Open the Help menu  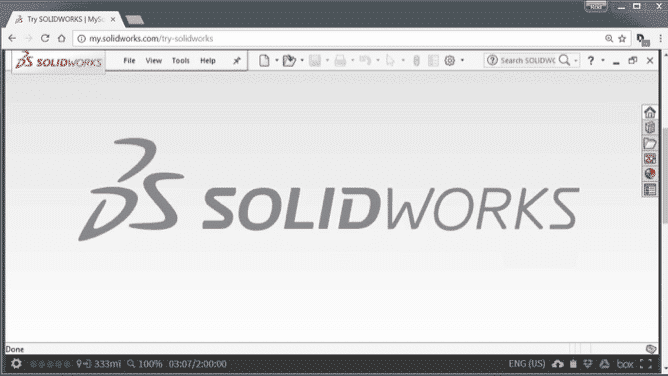[x=208, y=60]
